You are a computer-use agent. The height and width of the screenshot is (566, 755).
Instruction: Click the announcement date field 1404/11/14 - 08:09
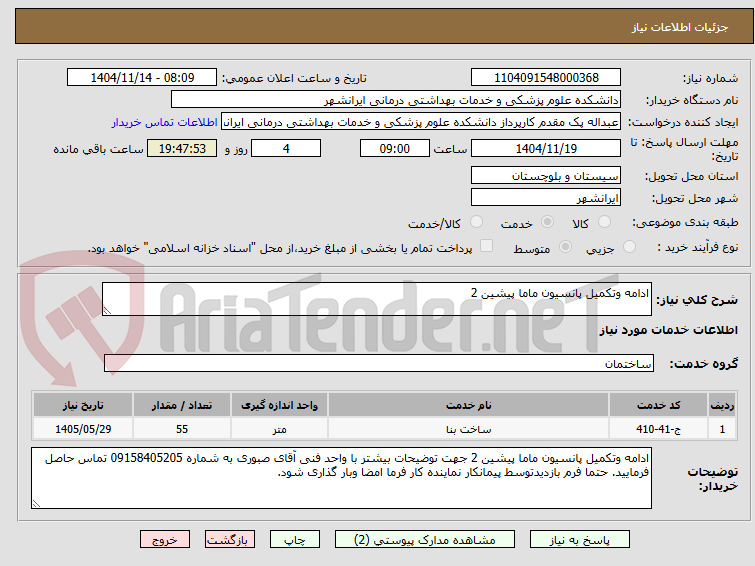(x=142, y=78)
